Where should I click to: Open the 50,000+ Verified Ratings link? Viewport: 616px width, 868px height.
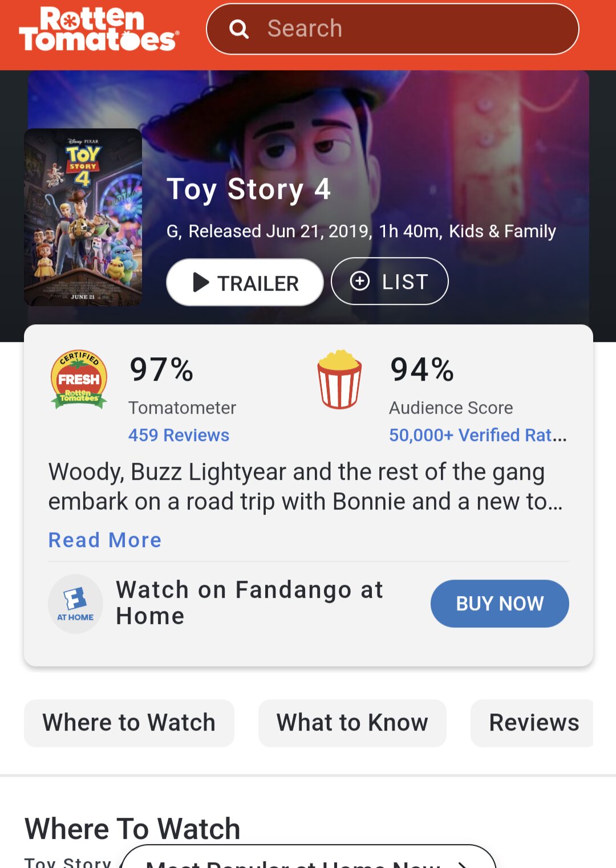pyautogui.click(x=477, y=435)
